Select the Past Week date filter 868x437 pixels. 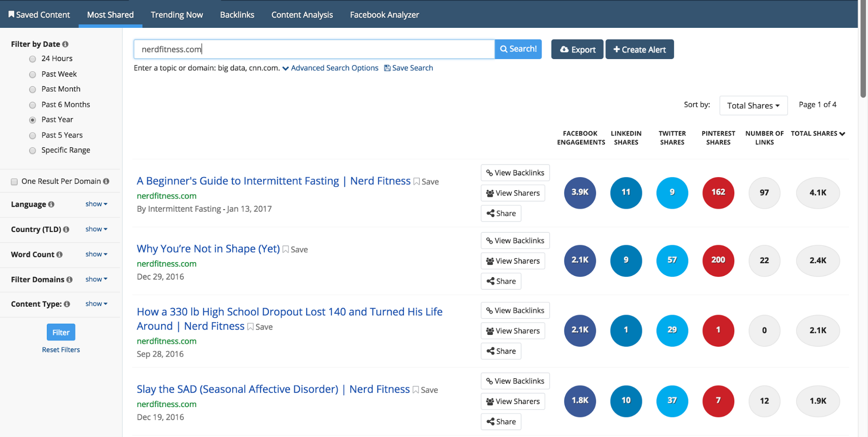(x=33, y=74)
